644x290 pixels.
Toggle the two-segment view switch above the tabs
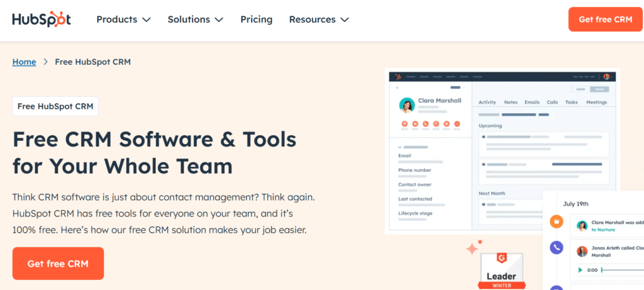pos(590,89)
